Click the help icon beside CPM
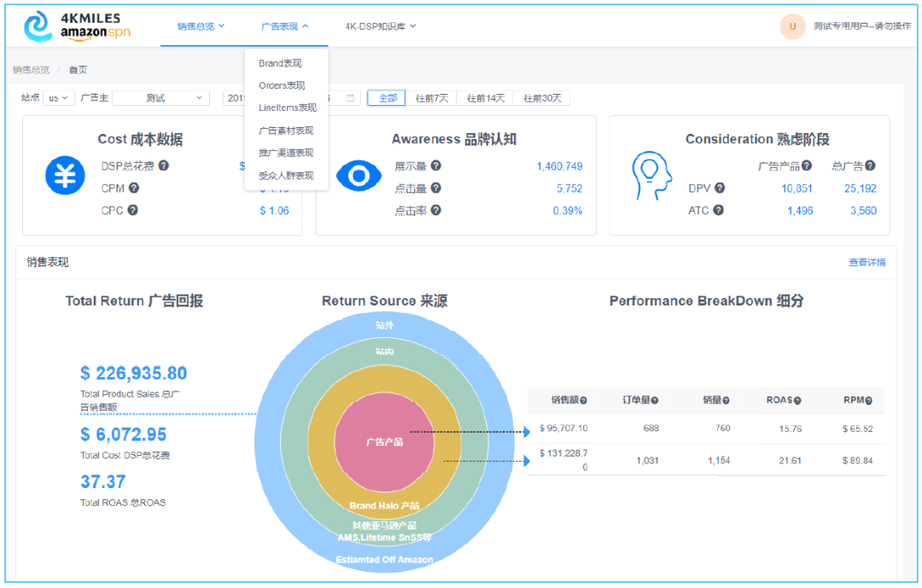Screen dimensions: 922x588 click(133, 188)
